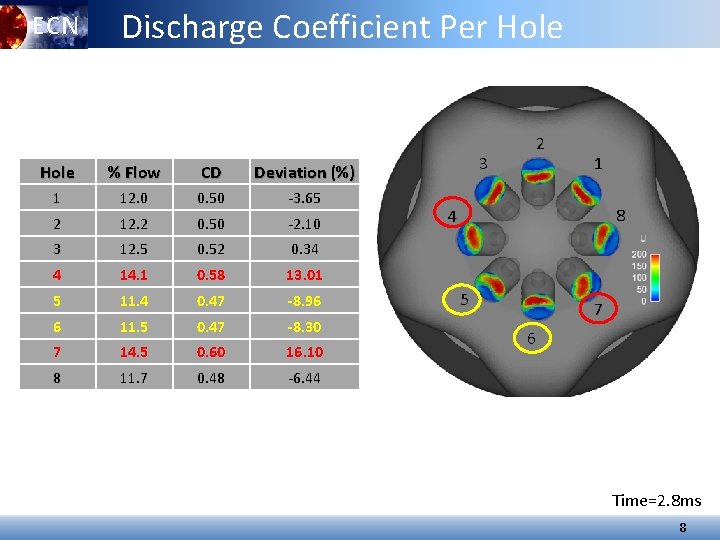Click the -6.44 deviation cell

304,378
